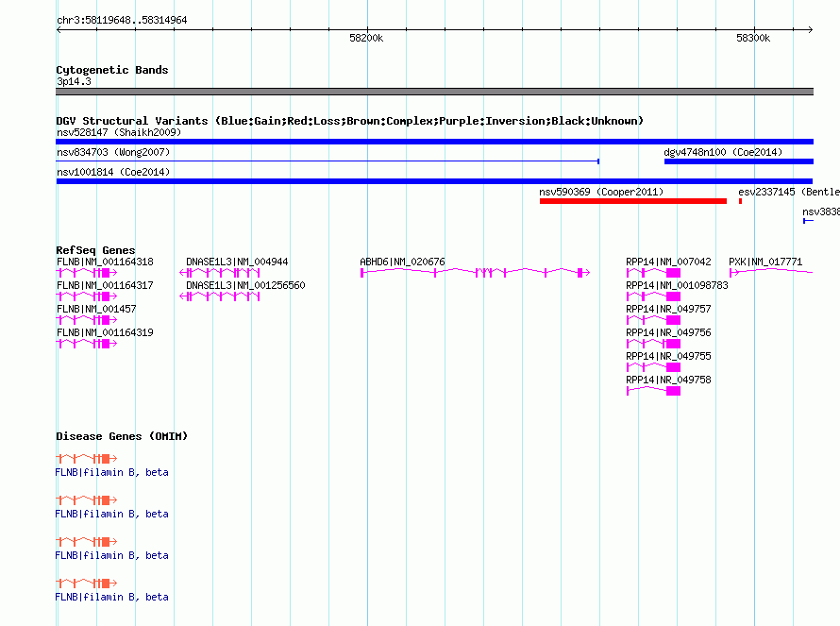Click the 58200k ruler label
The width and height of the screenshot is (840, 626).
(366, 38)
